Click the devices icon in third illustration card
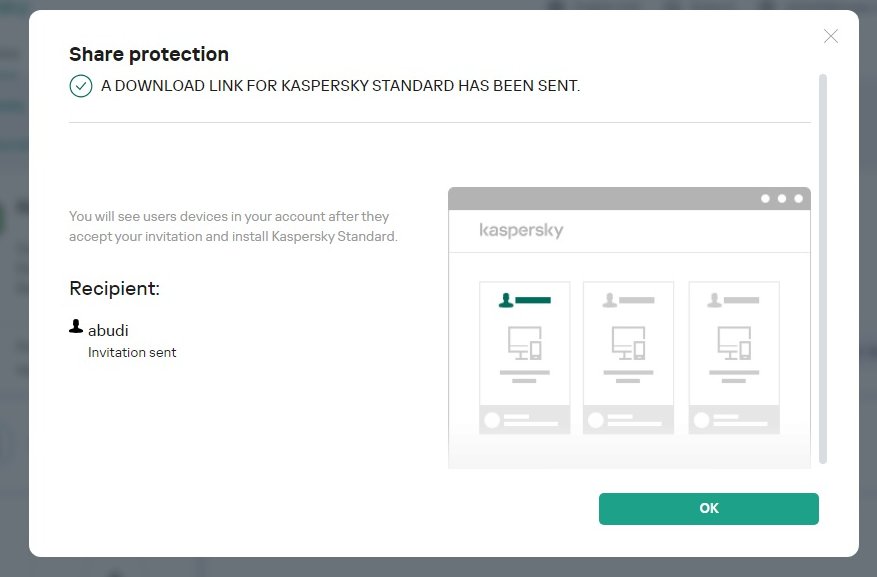 point(734,343)
